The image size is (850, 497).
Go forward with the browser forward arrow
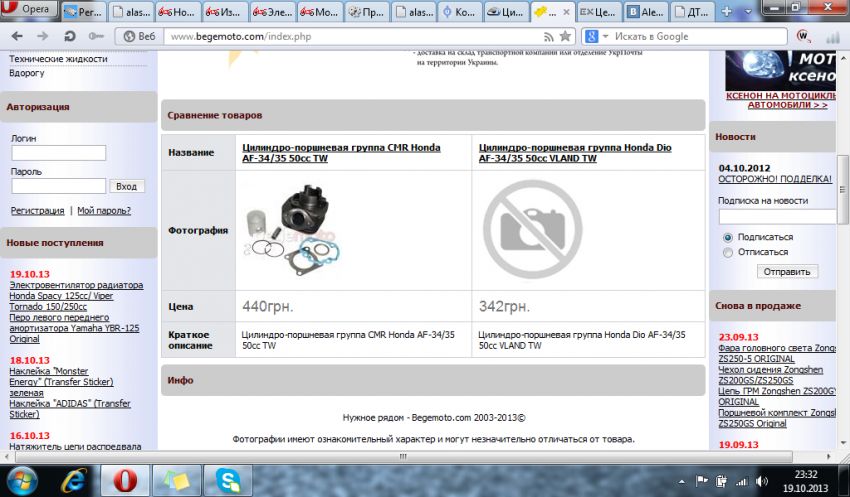[x=43, y=36]
